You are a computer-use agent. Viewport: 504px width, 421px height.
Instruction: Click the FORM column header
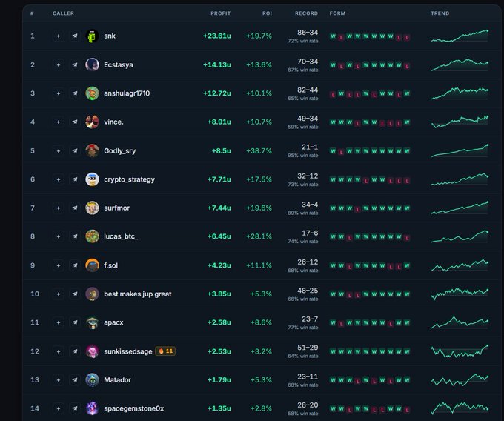pos(337,13)
